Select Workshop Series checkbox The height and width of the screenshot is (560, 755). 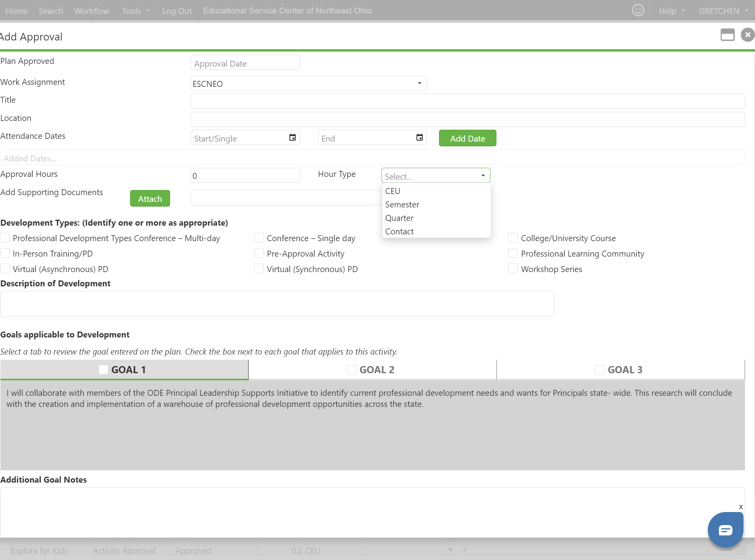pos(513,268)
